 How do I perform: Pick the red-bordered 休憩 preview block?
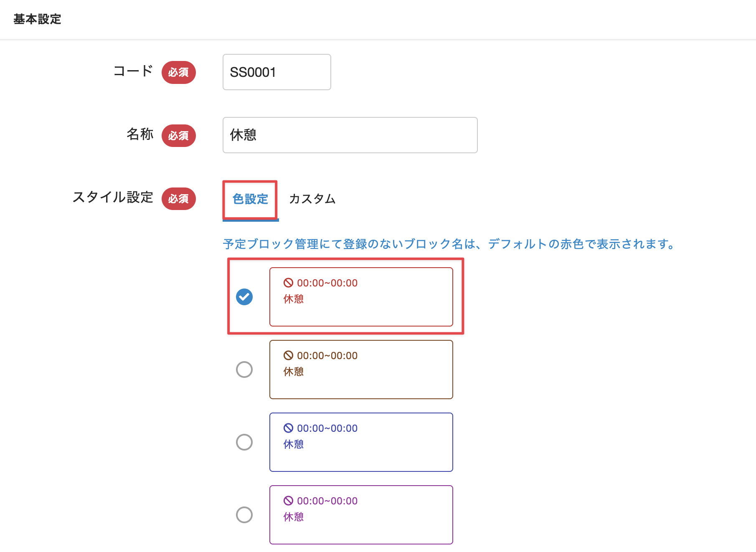[x=361, y=297]
